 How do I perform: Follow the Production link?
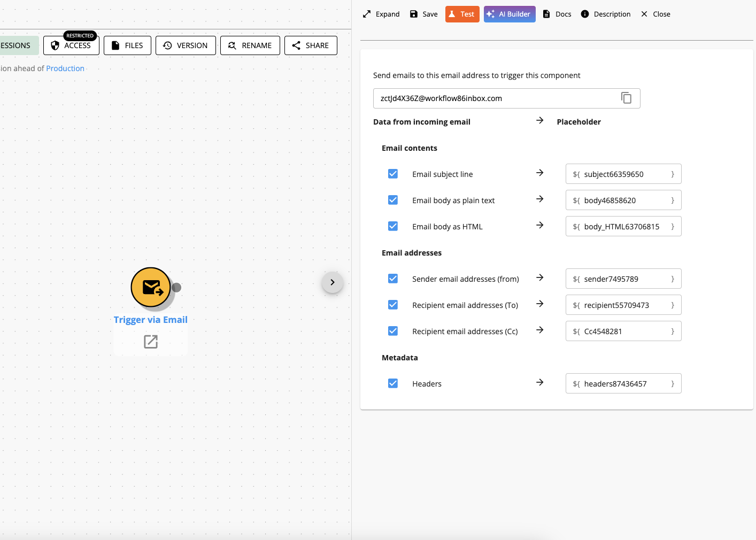click(x=65, y=68)
